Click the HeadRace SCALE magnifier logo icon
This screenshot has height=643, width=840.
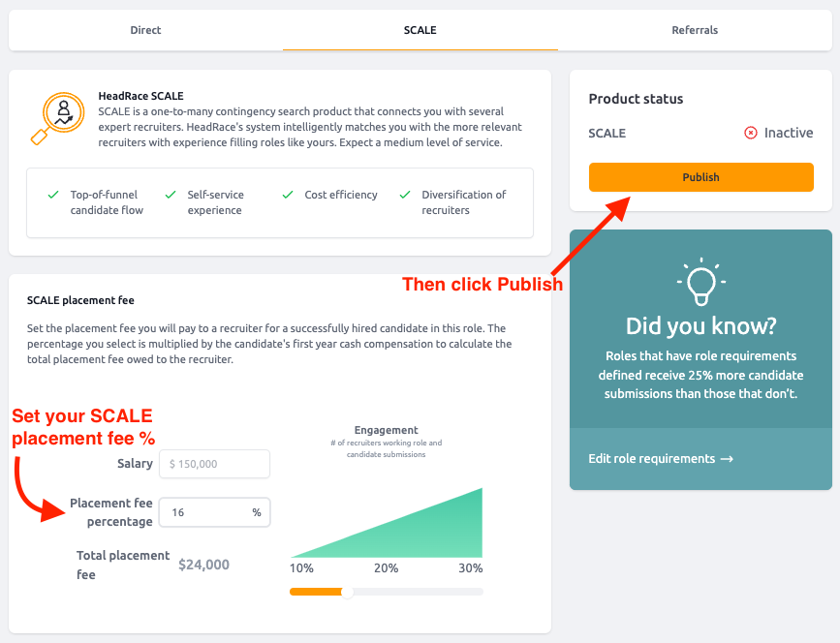[58, 118]
